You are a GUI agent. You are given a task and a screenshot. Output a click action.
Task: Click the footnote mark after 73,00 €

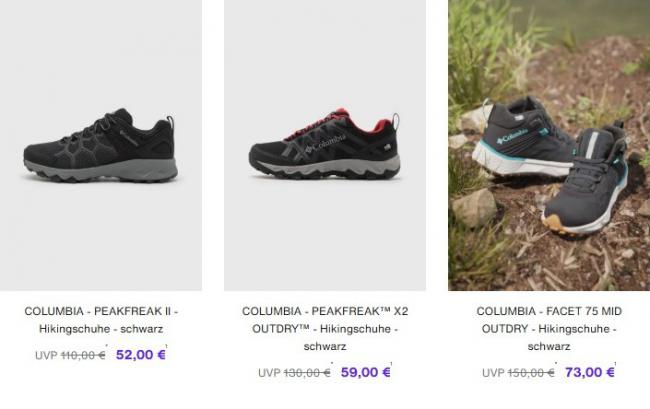616,363
